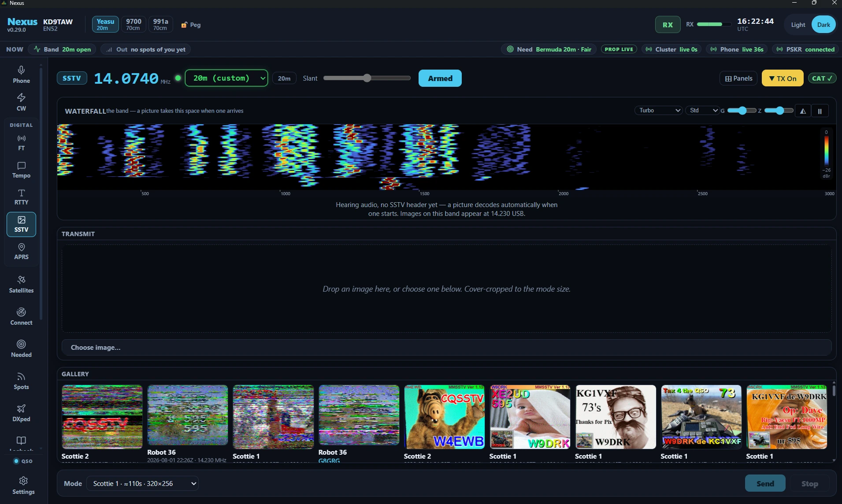This screenshot has height=504, width=842.
Task: Click the Peg lock icon
Action: click(184, 25)
